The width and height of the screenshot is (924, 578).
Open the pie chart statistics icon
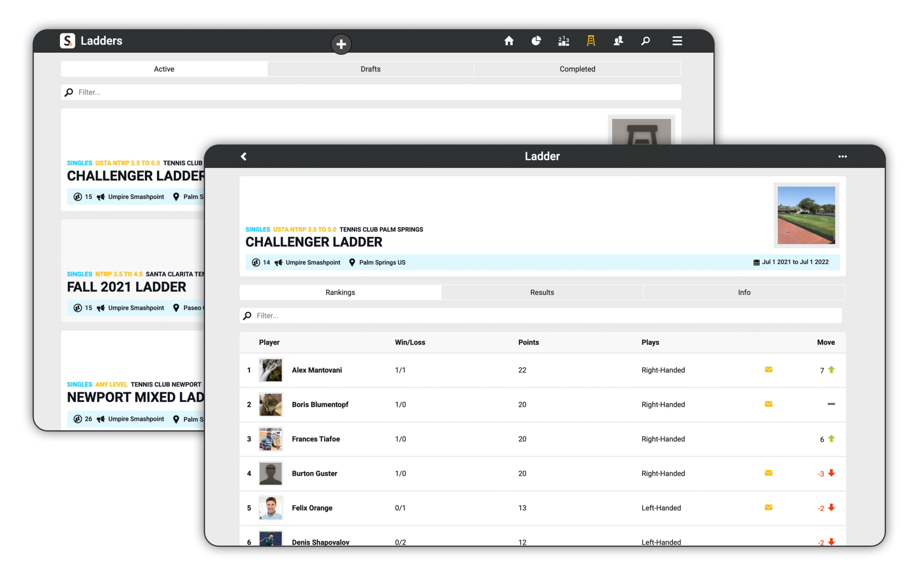click(x=536, y=41)
